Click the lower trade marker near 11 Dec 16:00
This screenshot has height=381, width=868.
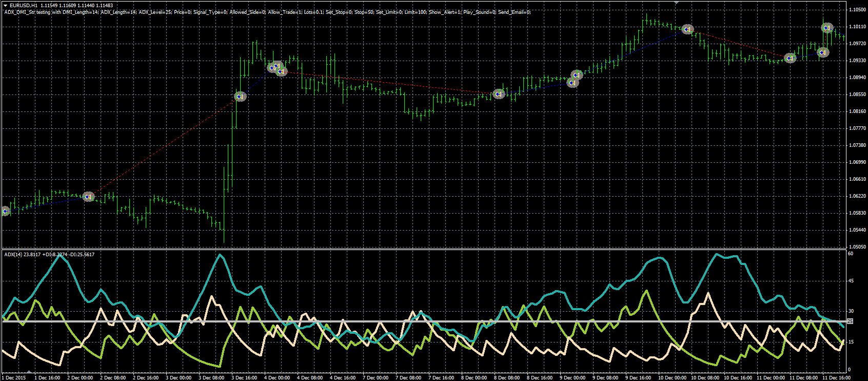pos(823,52)
